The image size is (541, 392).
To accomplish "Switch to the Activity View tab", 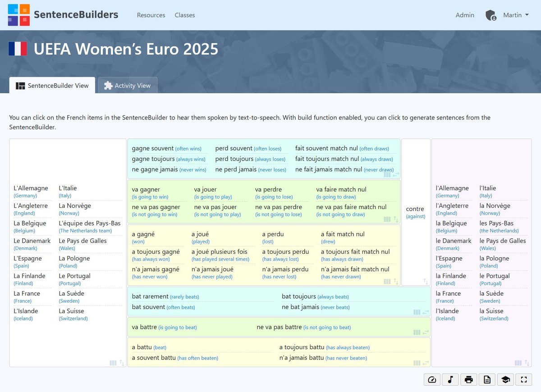I will (x=128, y=85).
